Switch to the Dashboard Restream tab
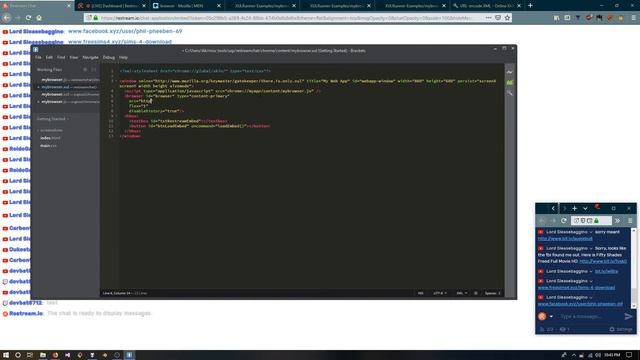The image size is (640, 360). coord(112,6)
